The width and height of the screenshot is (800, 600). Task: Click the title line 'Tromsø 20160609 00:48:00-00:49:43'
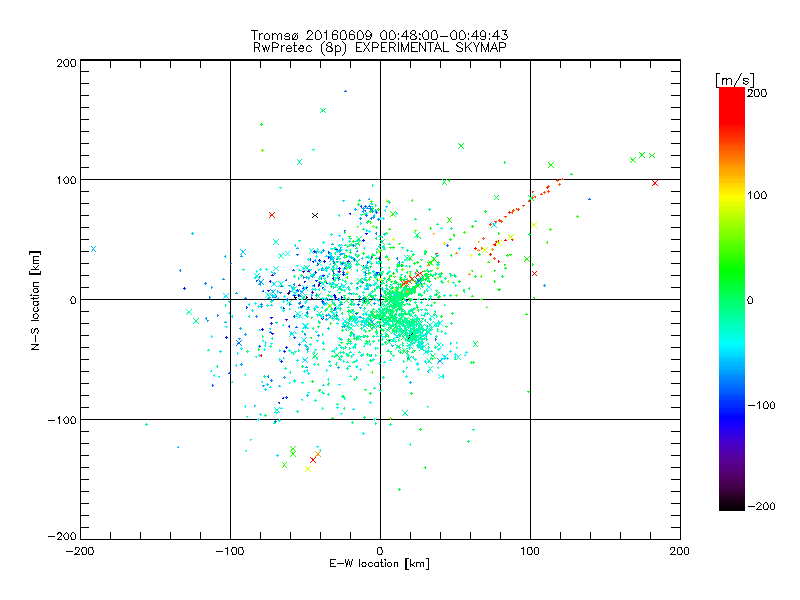pyautogui.click(x=380, y=35)
